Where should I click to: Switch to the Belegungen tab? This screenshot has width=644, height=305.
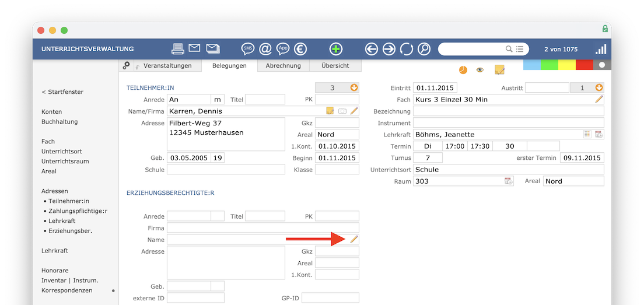pos(229,66)
